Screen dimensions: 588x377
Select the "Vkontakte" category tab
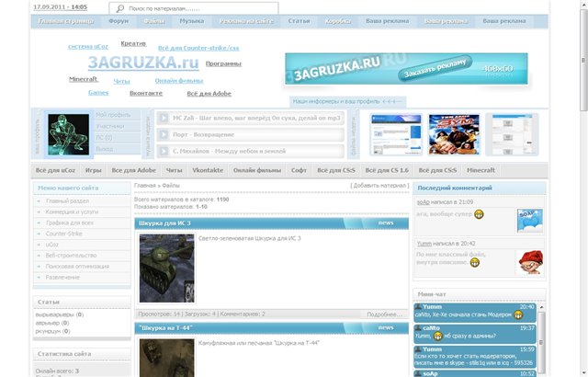208,170
